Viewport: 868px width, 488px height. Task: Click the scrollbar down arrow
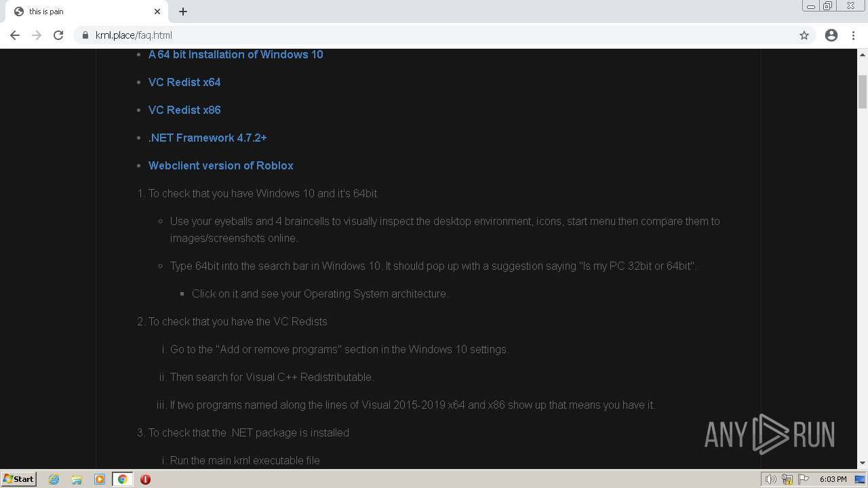point(863,463)
